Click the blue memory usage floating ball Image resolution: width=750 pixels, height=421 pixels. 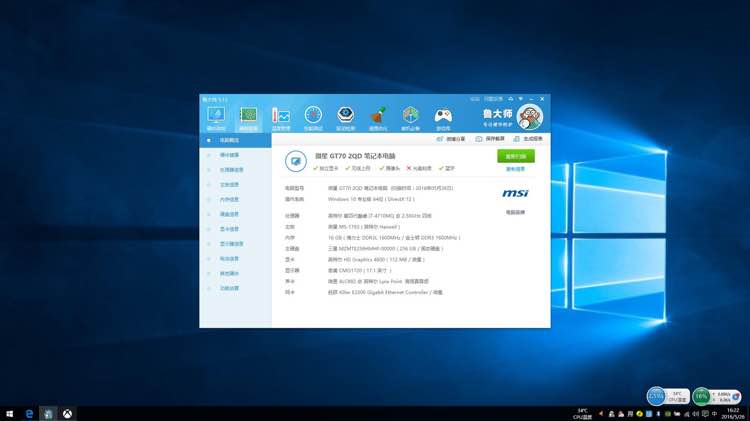pos(656,396)
